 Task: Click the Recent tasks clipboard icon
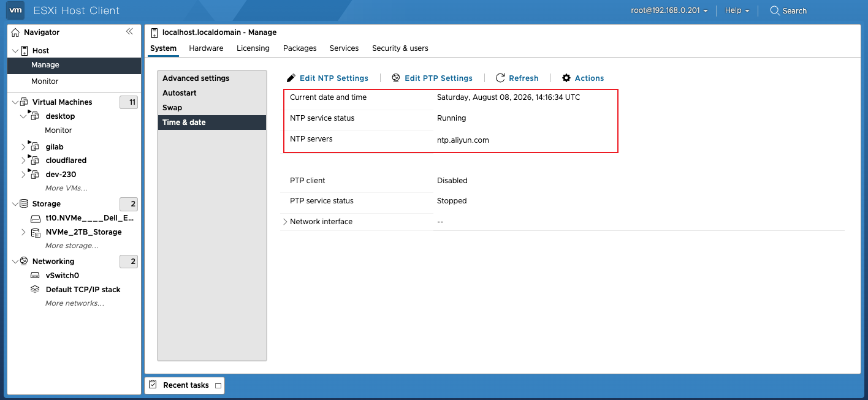pyautogui.click(x=153, y=385)
